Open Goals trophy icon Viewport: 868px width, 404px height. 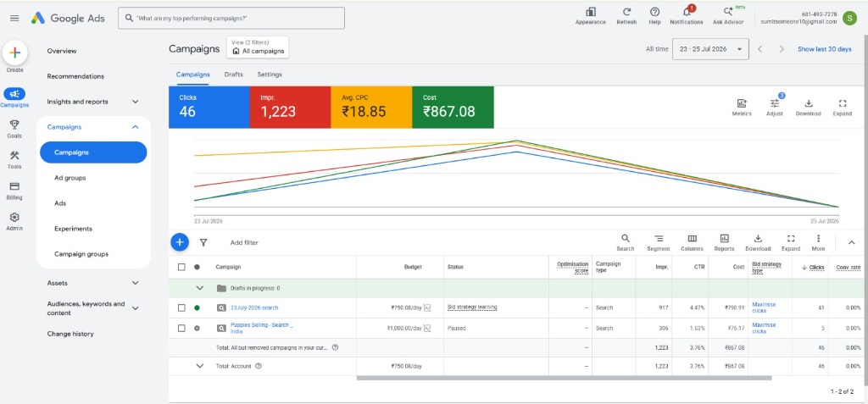[x=14, y=125]
